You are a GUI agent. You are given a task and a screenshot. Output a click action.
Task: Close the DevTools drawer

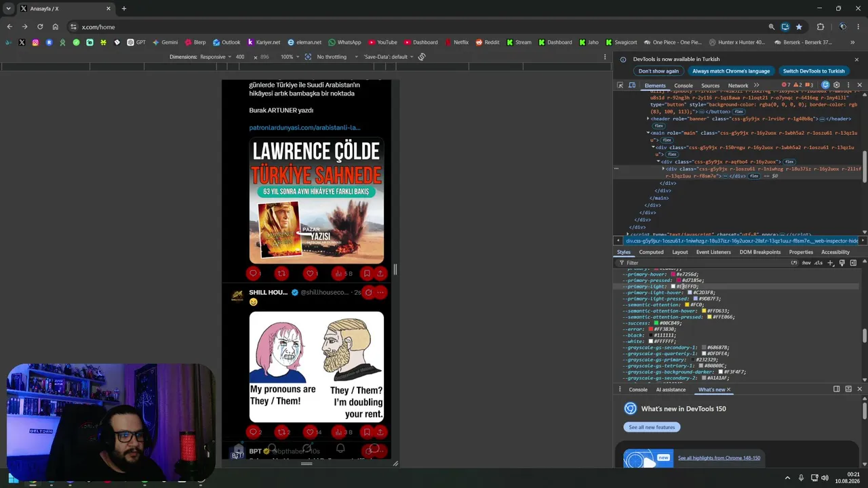point(859,389)
